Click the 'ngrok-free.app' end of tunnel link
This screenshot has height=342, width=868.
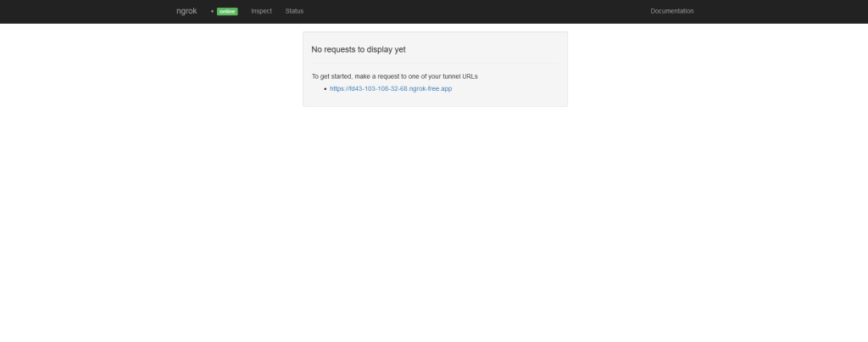click(431, 88)
